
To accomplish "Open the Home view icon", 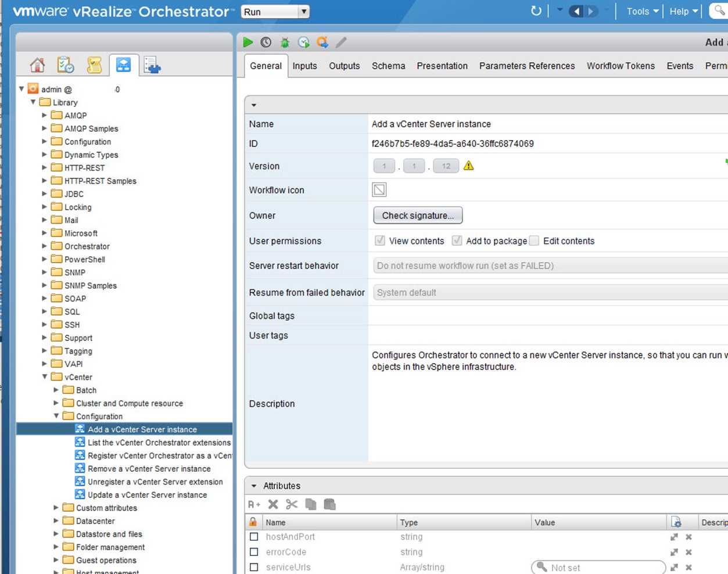I will click(x=37, y=65).
